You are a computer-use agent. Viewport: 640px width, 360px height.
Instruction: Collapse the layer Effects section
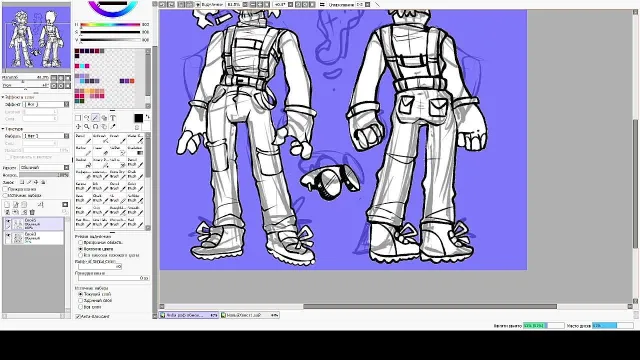[3, 97]
